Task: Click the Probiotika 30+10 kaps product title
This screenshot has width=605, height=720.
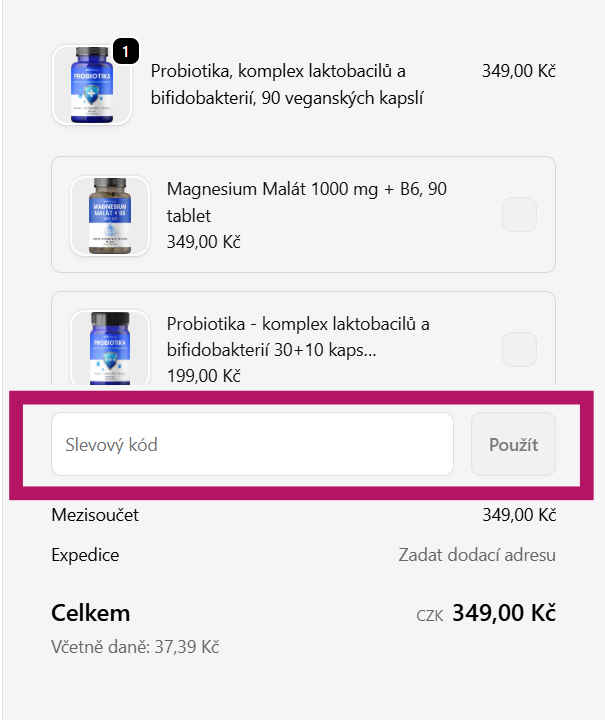Action: pyautogui.click(x=298, y=337)
